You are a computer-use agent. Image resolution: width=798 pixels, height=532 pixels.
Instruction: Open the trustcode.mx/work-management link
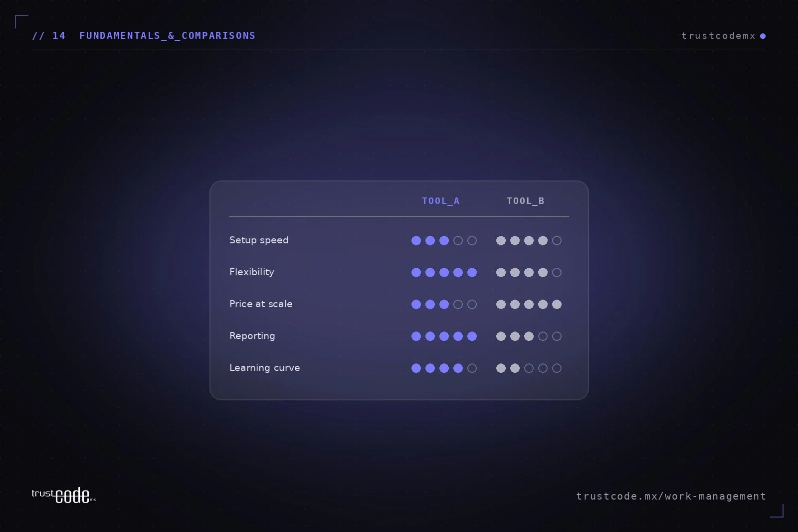[x=671, y=496]
